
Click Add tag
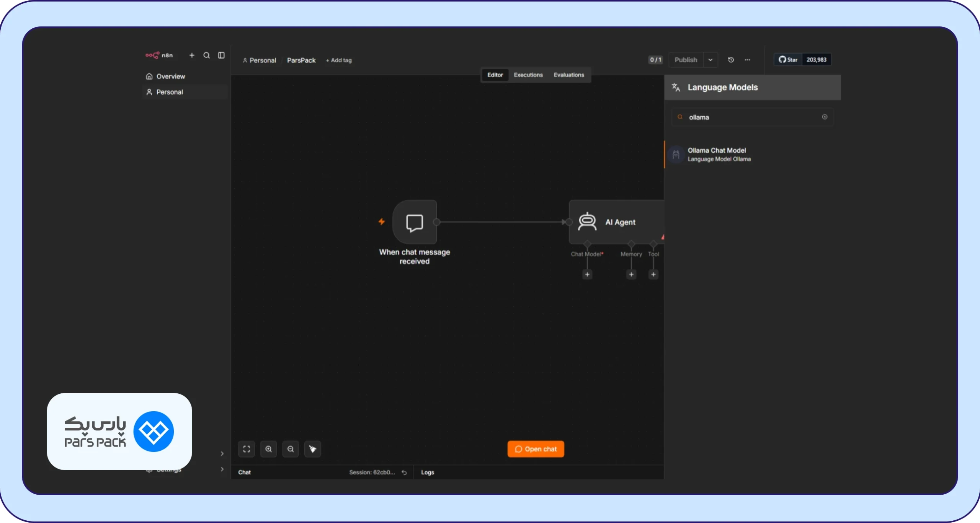(x=339, y=60)
